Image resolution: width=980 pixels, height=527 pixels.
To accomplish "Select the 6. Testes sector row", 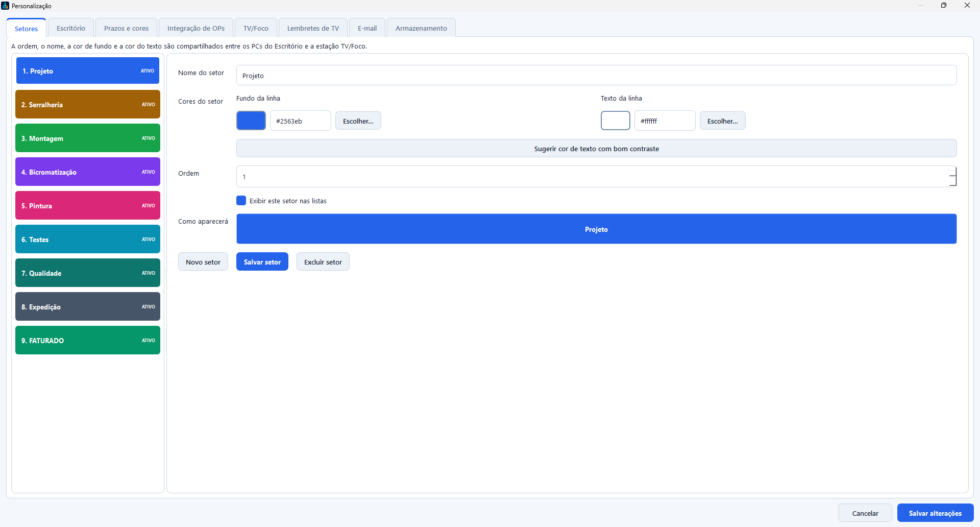I will coord(88,239).
